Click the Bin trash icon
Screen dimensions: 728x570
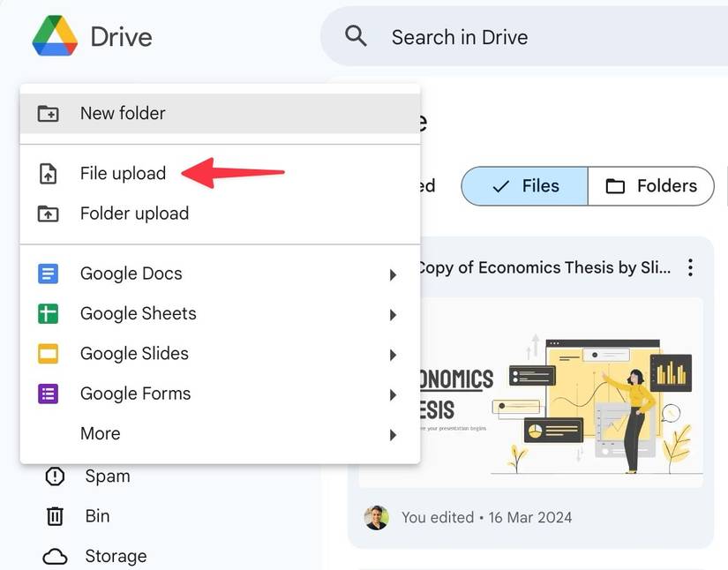click(x=55, y=516)
